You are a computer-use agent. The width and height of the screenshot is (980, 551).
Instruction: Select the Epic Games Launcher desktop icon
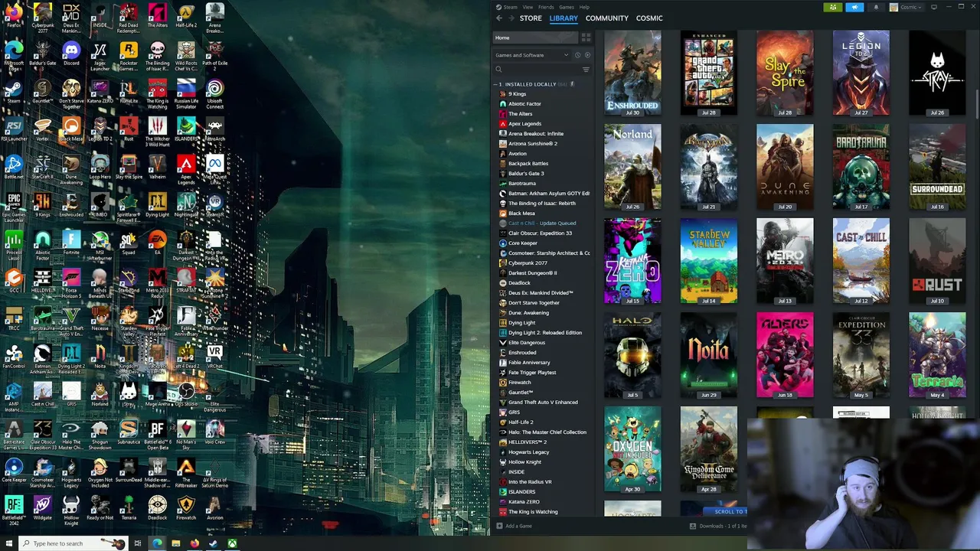[x=14, y=206]
